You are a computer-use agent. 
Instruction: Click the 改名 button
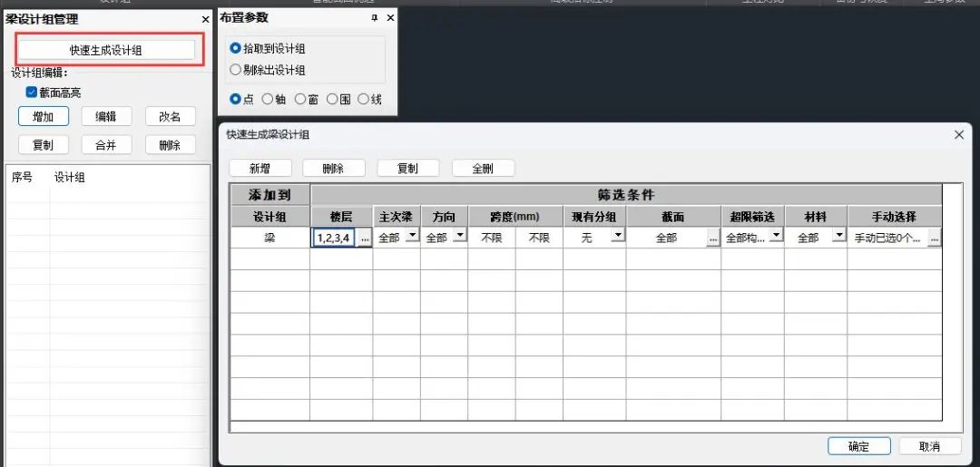coord(170,116)
